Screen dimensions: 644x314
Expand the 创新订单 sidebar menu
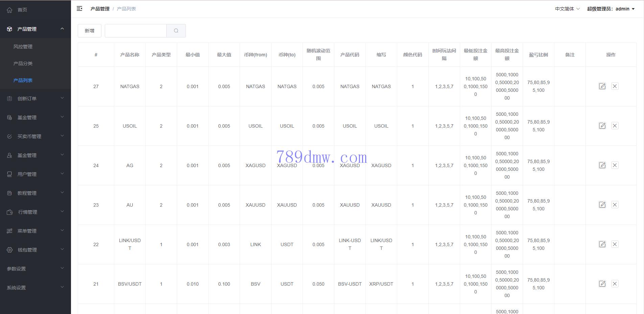point(35,99)
